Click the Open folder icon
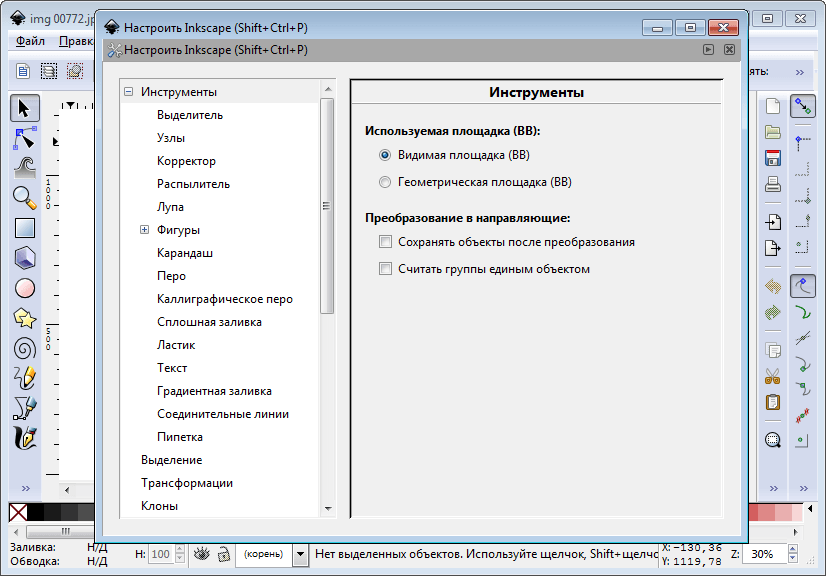 coord(773,132)
